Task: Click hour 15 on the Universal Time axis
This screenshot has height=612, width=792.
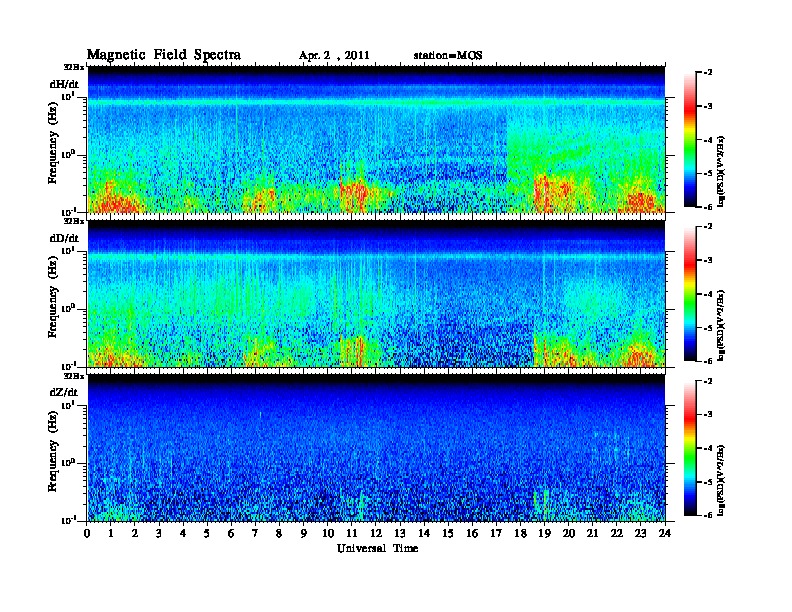Action: [x=448, y=533]
